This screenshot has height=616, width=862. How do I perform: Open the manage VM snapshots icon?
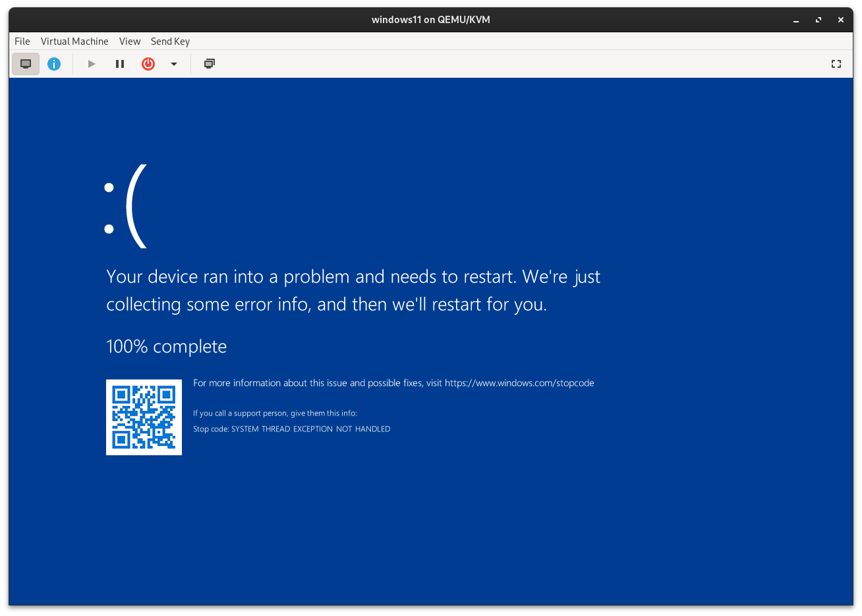[209, 64]
